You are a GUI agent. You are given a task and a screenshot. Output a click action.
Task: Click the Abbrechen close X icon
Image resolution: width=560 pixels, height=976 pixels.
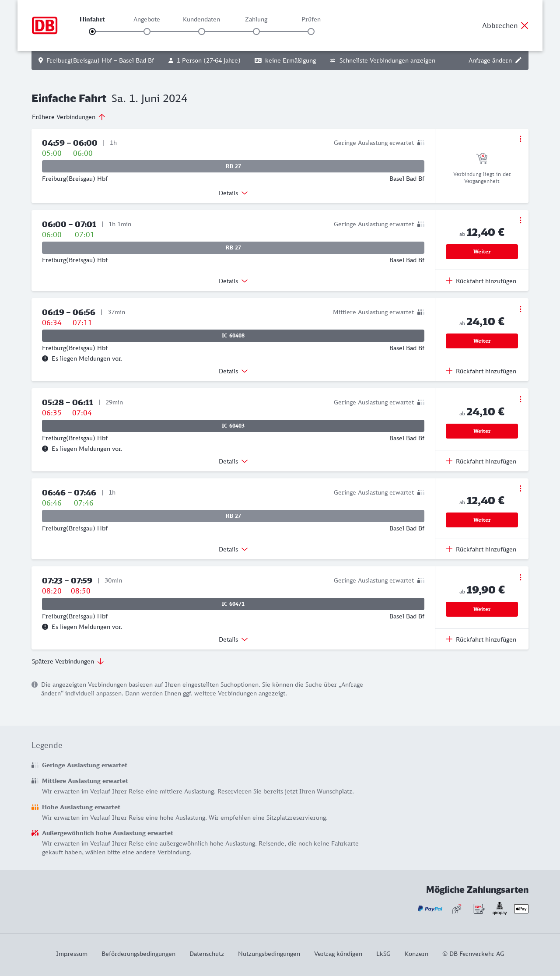click(525, 25)
